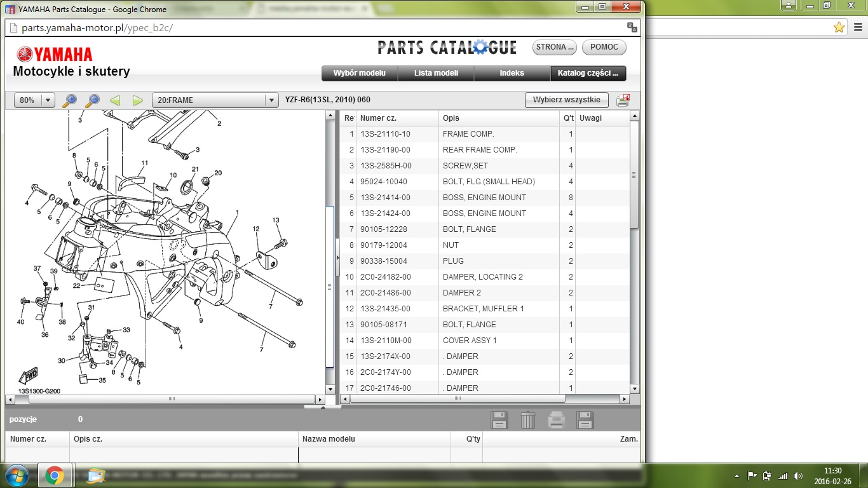Image resolution: width=868 pixels, height=488 pixels.
Task: Click the POMOC help button
Action: tap(604, 47)
